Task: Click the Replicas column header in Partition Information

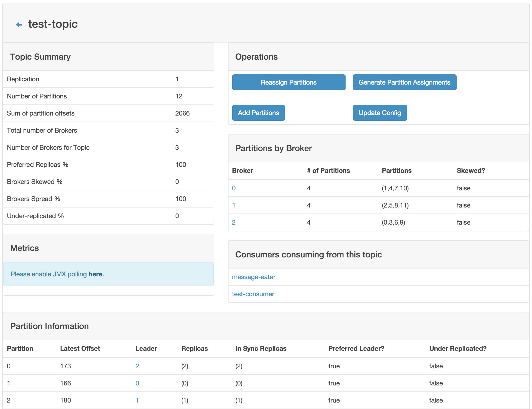Action: pyautogui.click(x=194, y=348)
